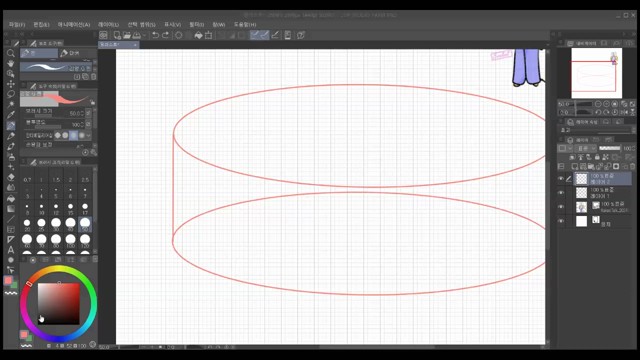Click the Redo arrow in command bar

(165, 35)
